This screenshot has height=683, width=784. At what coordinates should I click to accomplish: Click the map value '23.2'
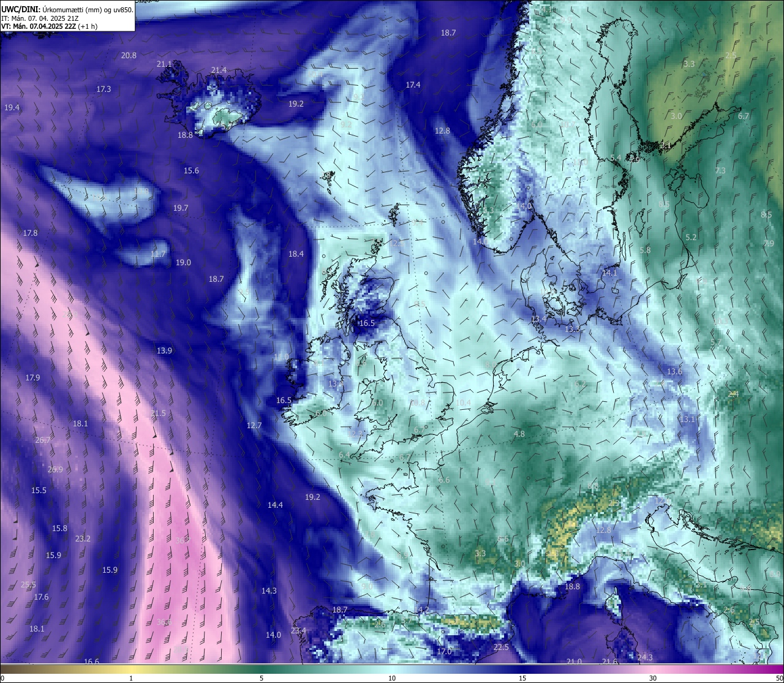point(83,539)
